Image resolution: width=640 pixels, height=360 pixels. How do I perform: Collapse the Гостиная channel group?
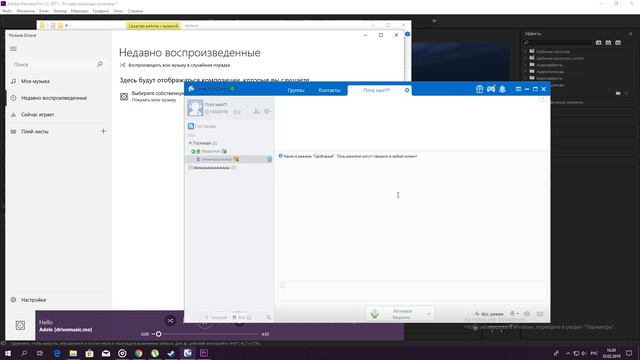pyautogui.click(x=190, y=143)
